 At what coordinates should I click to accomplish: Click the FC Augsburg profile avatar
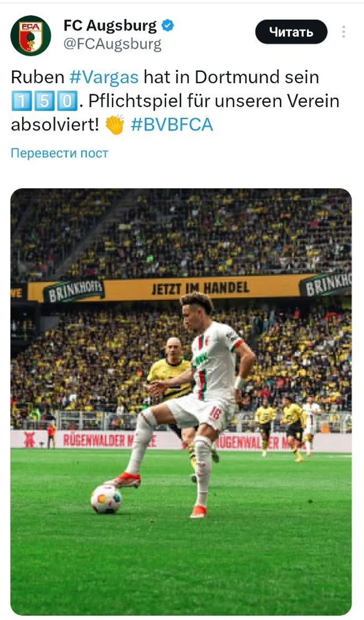click(x=31, y=35)
